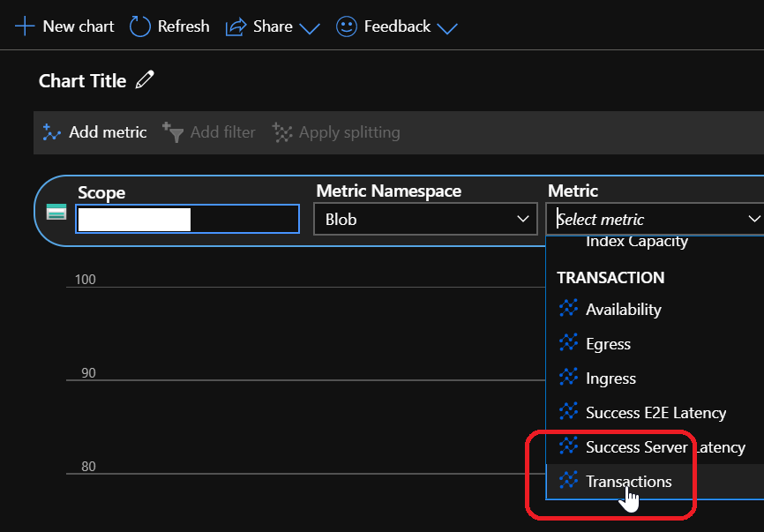764x532 pixels.
Task: Select the Transactions metric from list
Action: click(x=628, y=482)
